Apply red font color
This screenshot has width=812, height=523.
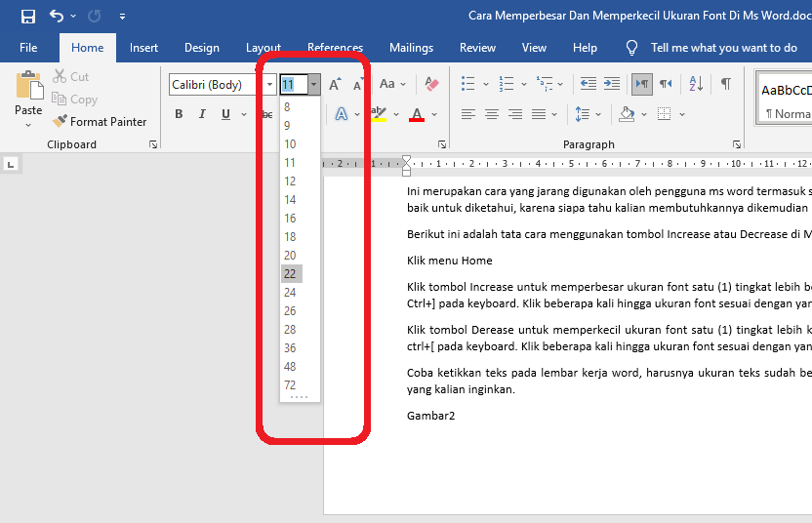point(417,114)
